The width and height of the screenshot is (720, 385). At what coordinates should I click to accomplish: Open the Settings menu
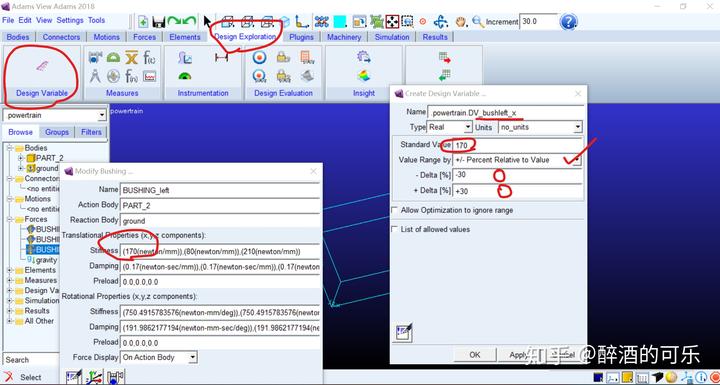point(70,20)
